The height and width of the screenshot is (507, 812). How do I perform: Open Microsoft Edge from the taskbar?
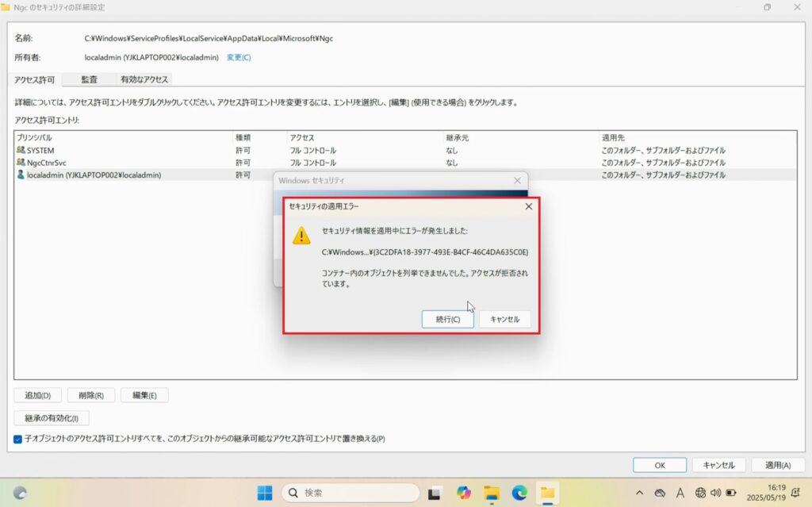point(519,493)
